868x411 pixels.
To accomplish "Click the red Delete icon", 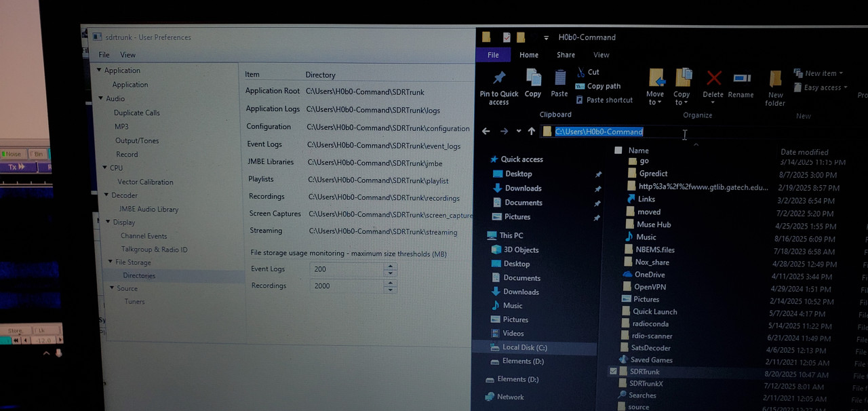I will coord(713,77).
